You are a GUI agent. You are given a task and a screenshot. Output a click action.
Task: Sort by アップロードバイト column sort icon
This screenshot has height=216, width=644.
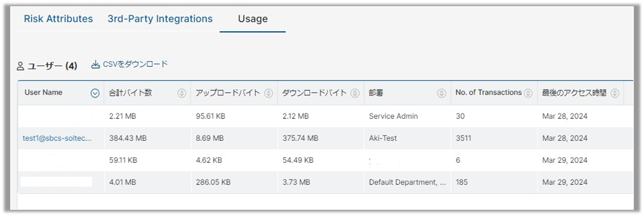point(269,93)
